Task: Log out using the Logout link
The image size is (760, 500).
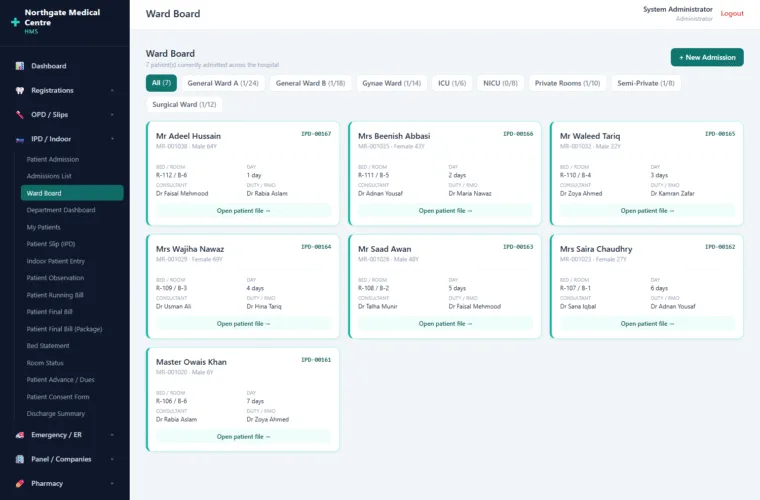Action: (x=732, y=14)
